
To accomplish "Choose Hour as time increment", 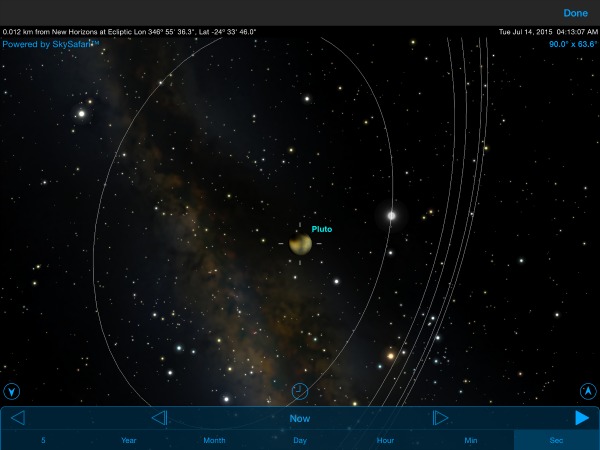I will (x=385, y=440).
